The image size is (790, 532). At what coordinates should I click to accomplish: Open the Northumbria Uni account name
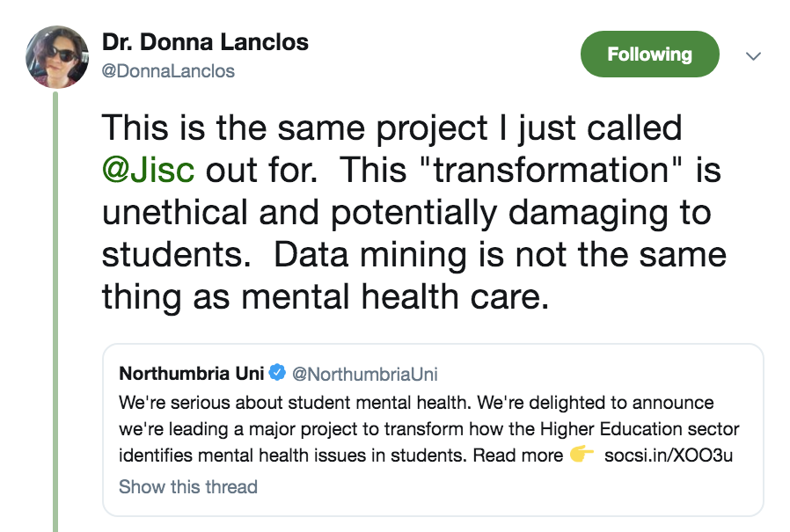click(x=191, y=373)
